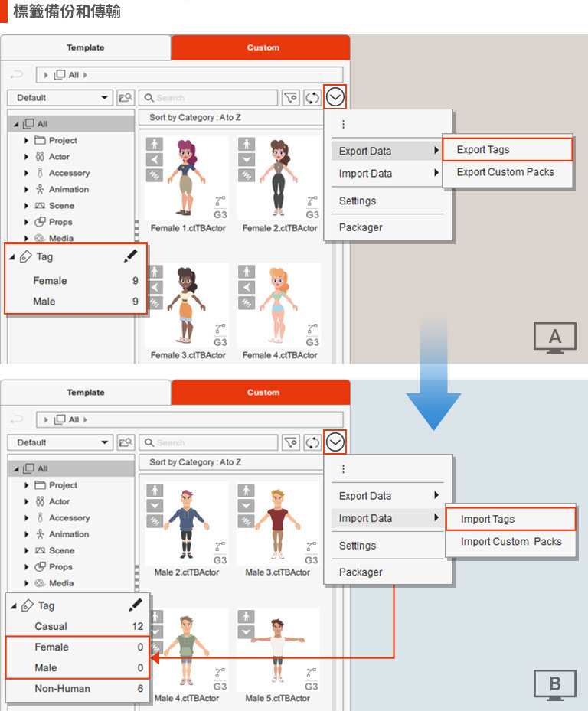Viewport: 588px width, 711px height.
Task: Click the left-arrow icon on the Female 3 thumbnail
Action: pos(155,286)
